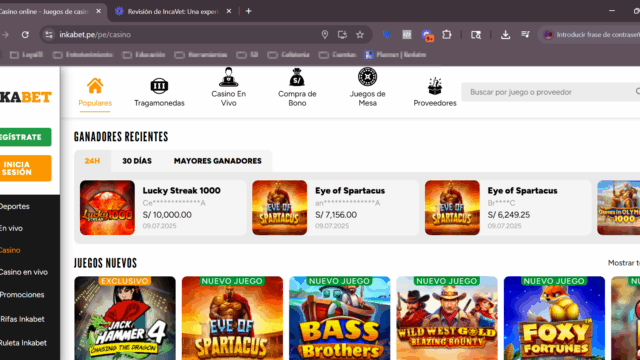640x360 pixels.
Task: Close the Revisión de IncaVet tab
Action: pos(229,11)
